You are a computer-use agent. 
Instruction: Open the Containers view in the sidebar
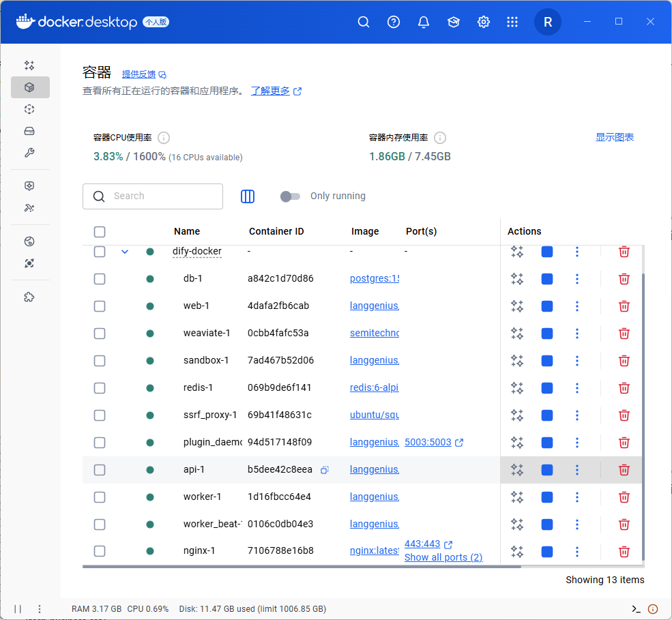(29, 87)
